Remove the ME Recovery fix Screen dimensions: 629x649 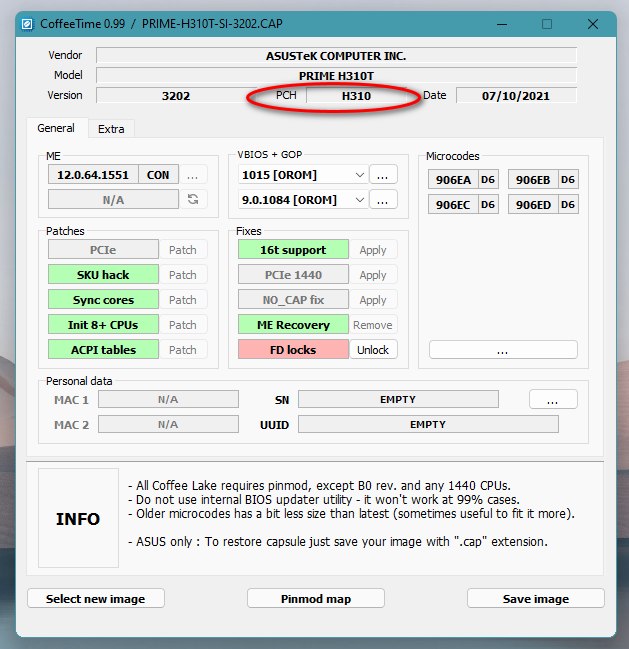coord(373,325)
